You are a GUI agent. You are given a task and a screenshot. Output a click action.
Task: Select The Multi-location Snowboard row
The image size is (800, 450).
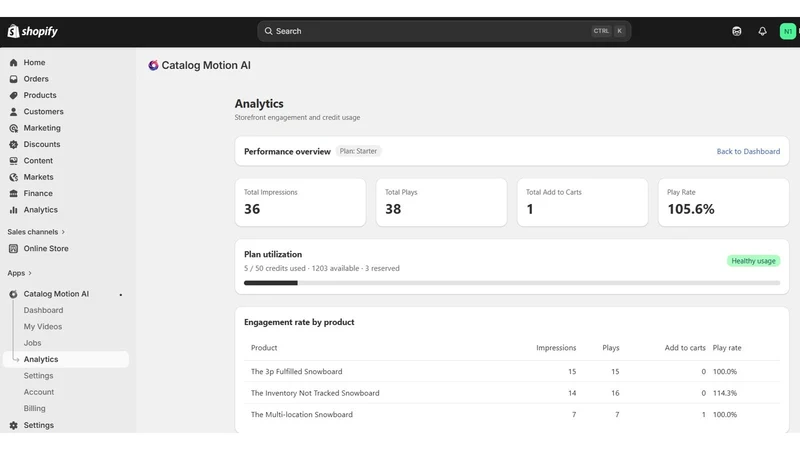pyautogui.click(x=512, y=414)
